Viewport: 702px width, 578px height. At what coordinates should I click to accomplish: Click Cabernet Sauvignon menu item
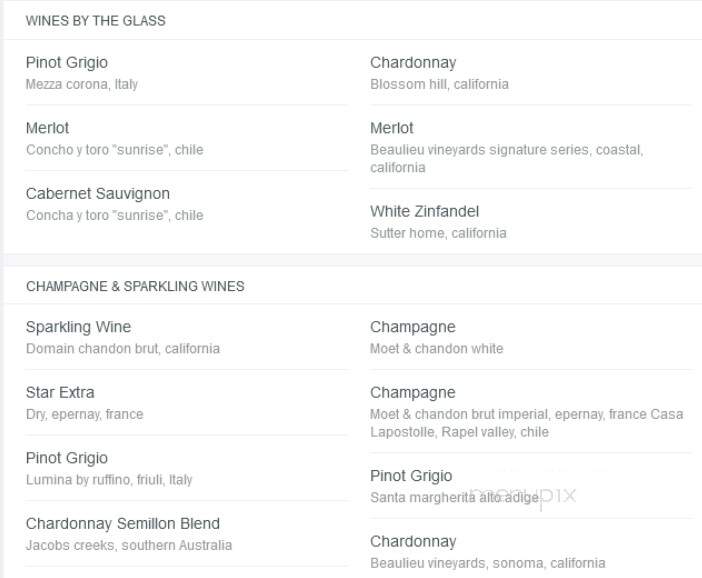pyautogui.click(x=186, y=204)
